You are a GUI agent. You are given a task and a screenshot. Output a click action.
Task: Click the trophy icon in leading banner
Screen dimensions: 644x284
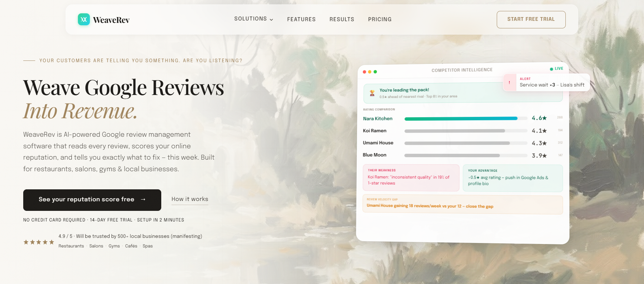pos(372,93)
